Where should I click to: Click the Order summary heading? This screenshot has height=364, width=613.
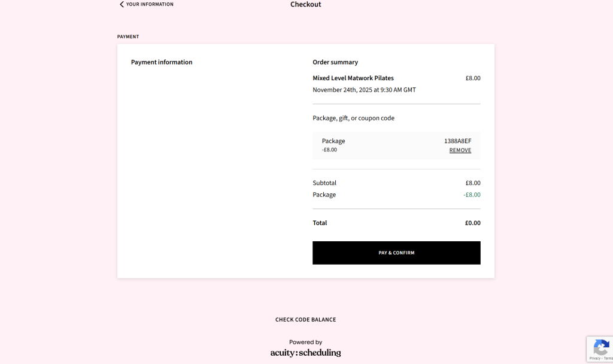(335, 62)
